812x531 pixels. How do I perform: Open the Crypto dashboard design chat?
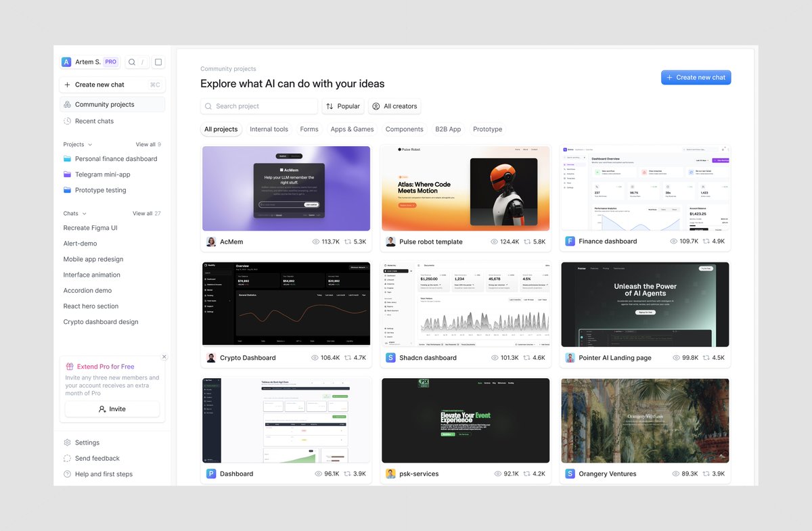pyautogui.click(x=101, y=322)
